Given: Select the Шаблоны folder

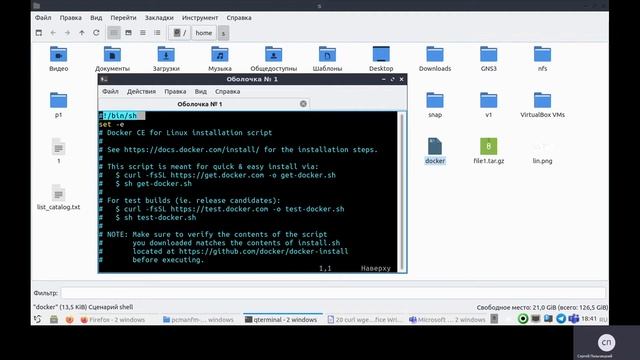Looking at the screenshot, I should point(327,59).
